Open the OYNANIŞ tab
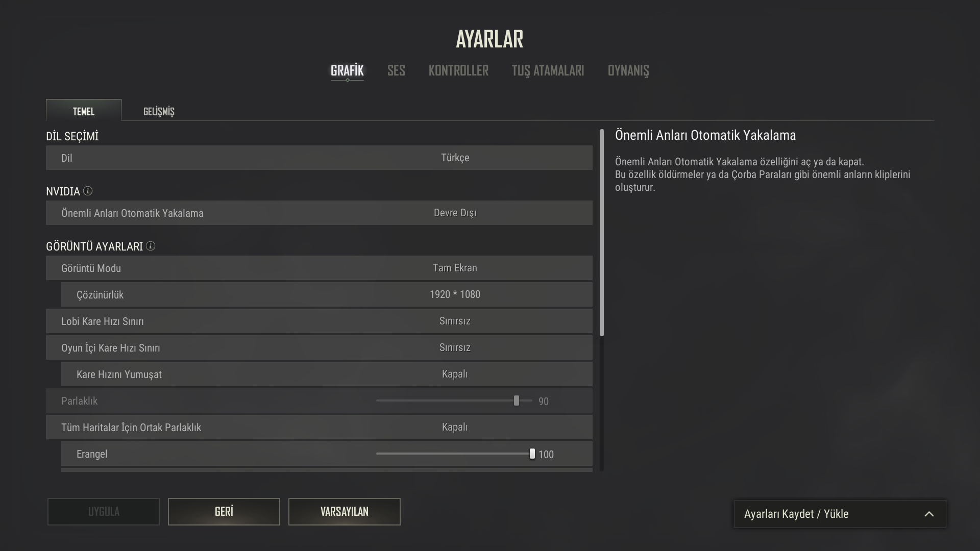The width and height of the screenshot is (980, 551). [628, 70]
